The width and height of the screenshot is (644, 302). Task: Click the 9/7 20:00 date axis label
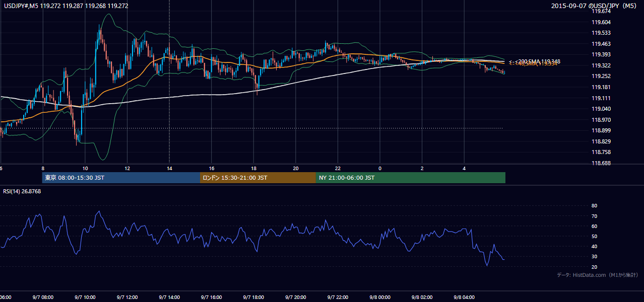pos(295,297)
